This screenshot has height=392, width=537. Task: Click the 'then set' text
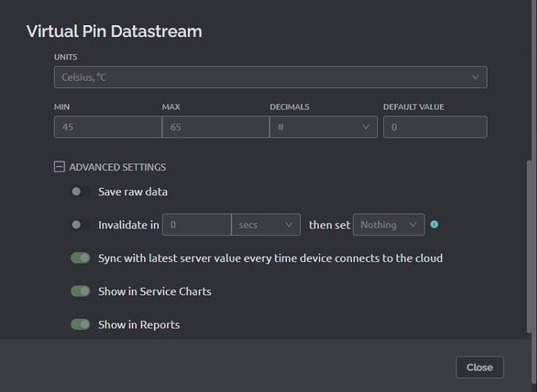[x=329, y=225]
